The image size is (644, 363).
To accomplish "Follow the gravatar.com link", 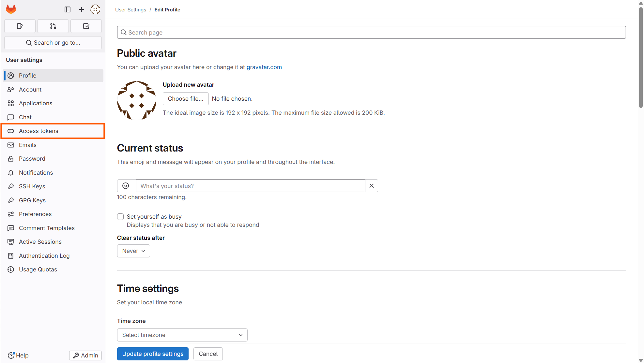I will [264, 67].
